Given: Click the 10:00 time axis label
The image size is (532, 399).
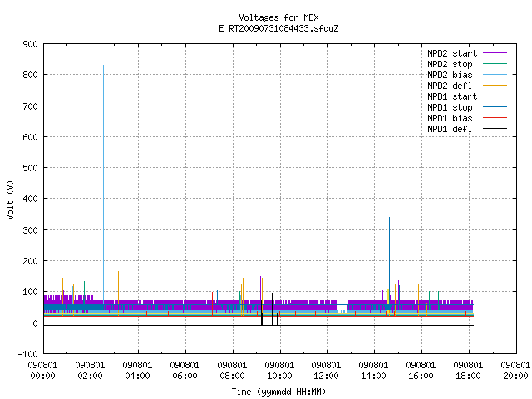Looking at the screenshot, I should click(x=279, y=376).
